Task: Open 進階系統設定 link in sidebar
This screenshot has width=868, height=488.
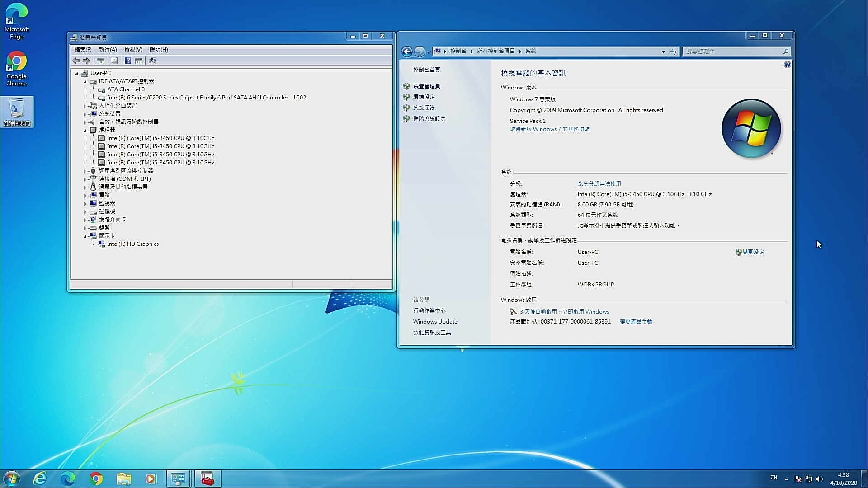Action: pos(429,118)
